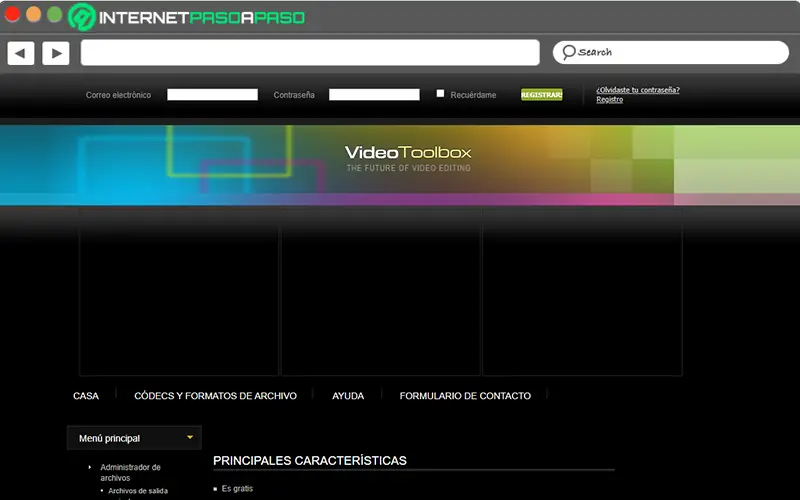This screenshot has height=500, width=800.
Task: Click the 'Menú principal' sidebar header
Action: (x=134, y=438)
